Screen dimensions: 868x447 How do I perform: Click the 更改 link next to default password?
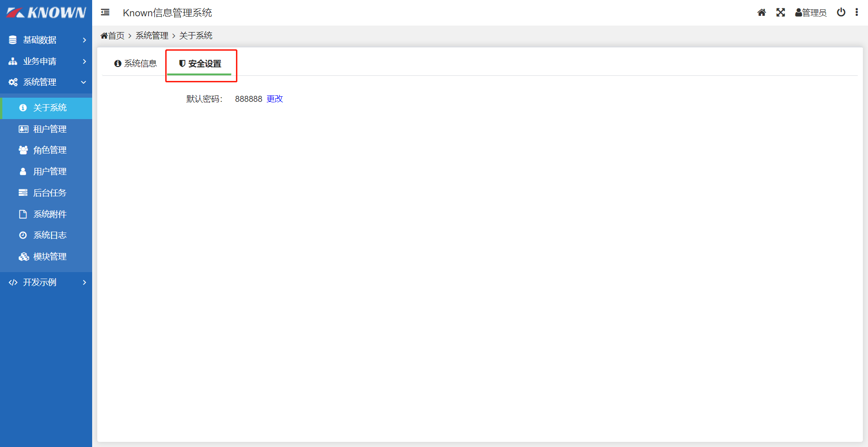(x=275, y=99)
